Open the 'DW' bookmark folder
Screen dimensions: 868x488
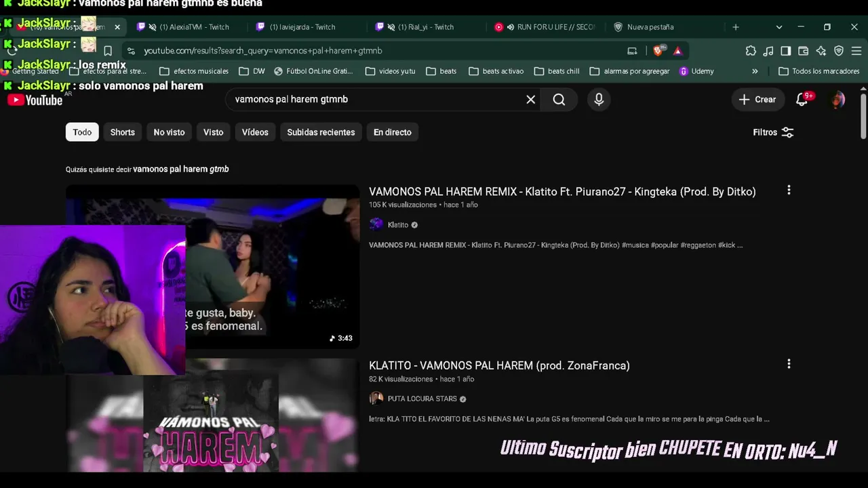[x=252, y=71]
